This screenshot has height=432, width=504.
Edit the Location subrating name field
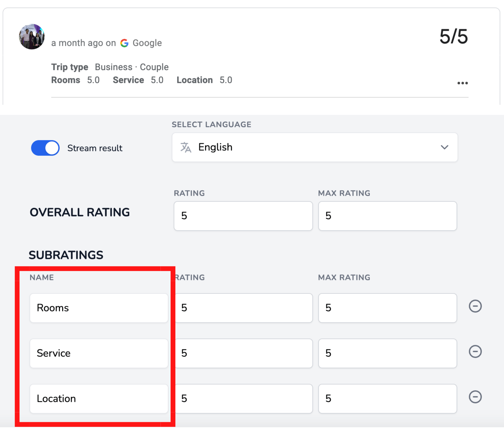(99, 398)
